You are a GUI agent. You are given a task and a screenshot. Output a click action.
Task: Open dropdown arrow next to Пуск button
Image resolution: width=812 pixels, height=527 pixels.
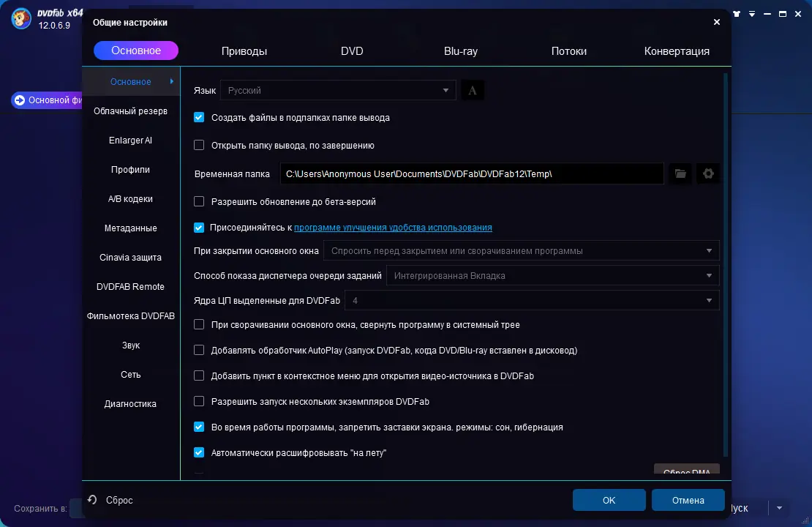[x=779, y=508]
